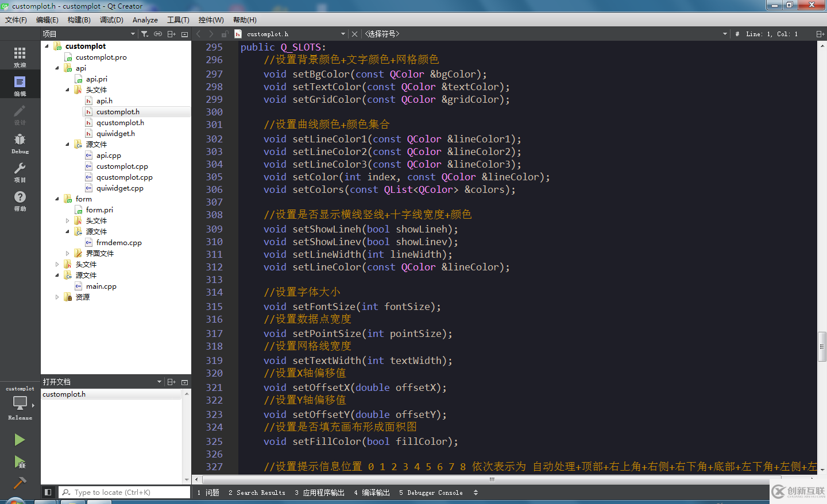Click the file writable lock icon
Viewport: 827px width, 504px height.
pos(225,34)
